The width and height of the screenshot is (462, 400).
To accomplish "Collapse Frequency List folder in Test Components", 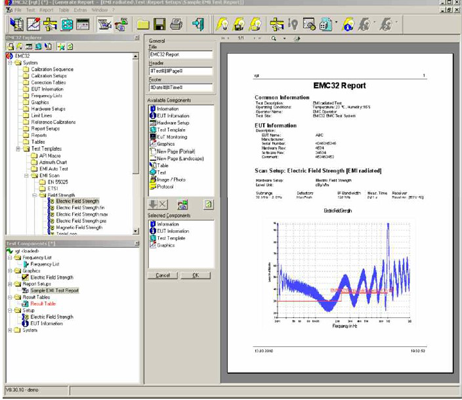I will click(10, 258).
